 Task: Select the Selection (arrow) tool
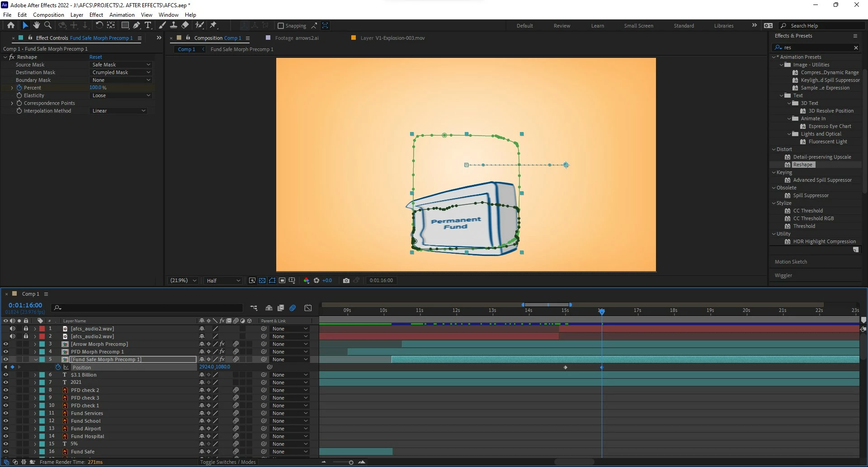coord(25,25)
